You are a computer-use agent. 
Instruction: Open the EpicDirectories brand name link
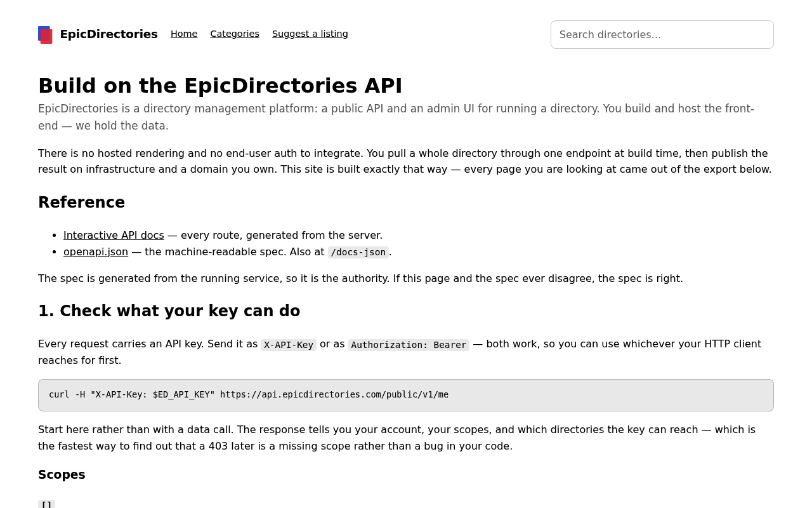point(108,34)
